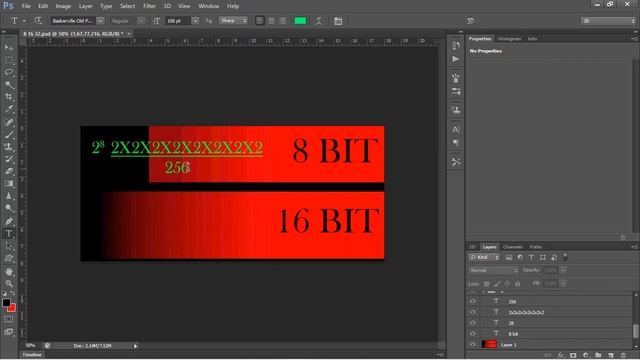The height and width of the screenshot is (360, 640).
Task: Create new adjustment layer icon
Action: pyautogui.click(x=586, y=356)
